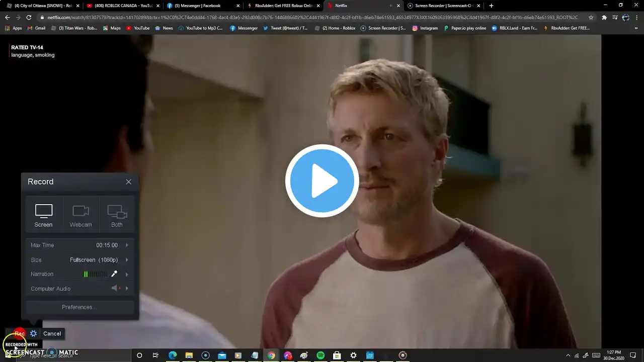Viewport: 644px width, 362px height.
Task: Open the Maps bookmark
Action: click(x=112, y=28)
